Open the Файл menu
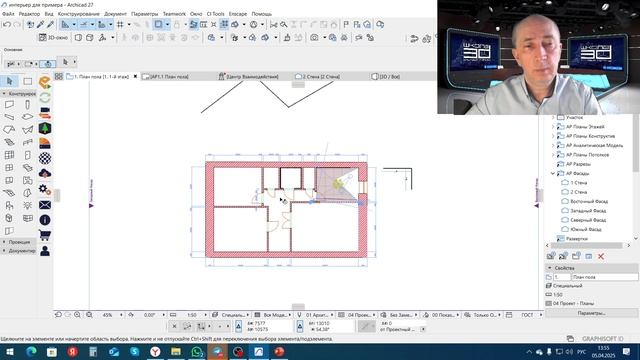Image resolution: width=640 pixels, height=360 pixels. 8,14
